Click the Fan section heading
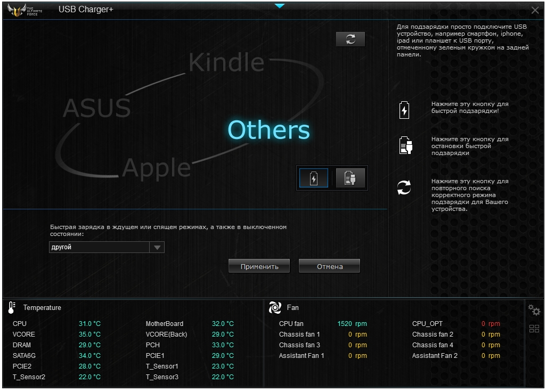The image size is (546, 392). (x=293, y=307)
